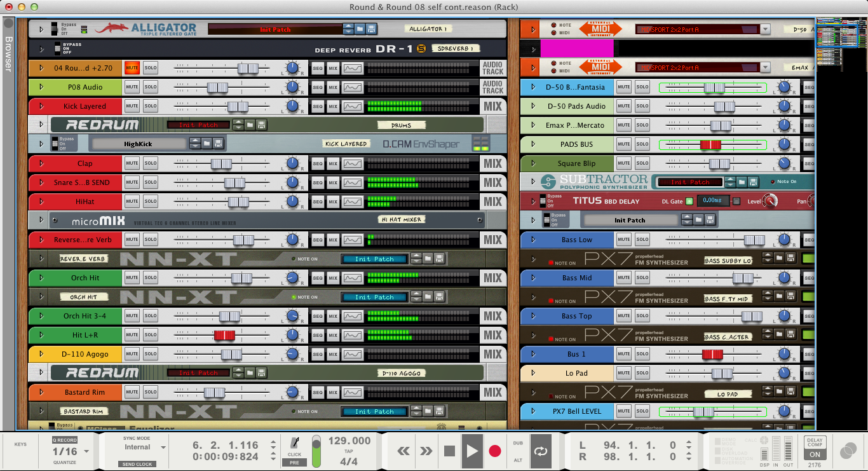Solo the HiHat channel

(151, 201)
